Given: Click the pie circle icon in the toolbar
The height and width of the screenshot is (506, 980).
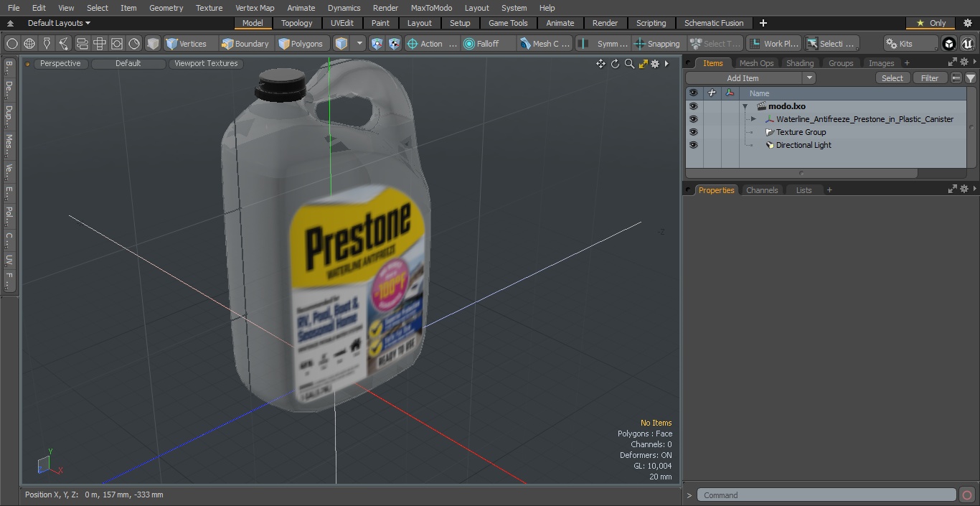Looking at the screenshot, I should coord(134,44).
